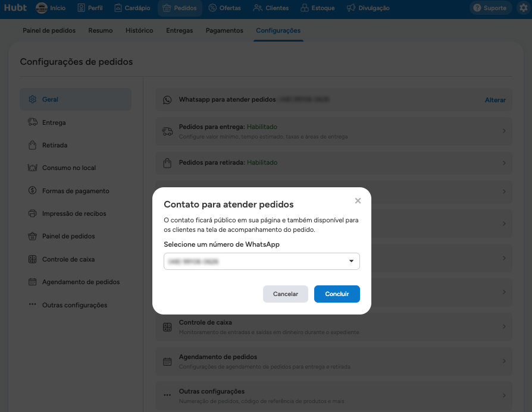Open Outras configurações in the sidebar

76,305
